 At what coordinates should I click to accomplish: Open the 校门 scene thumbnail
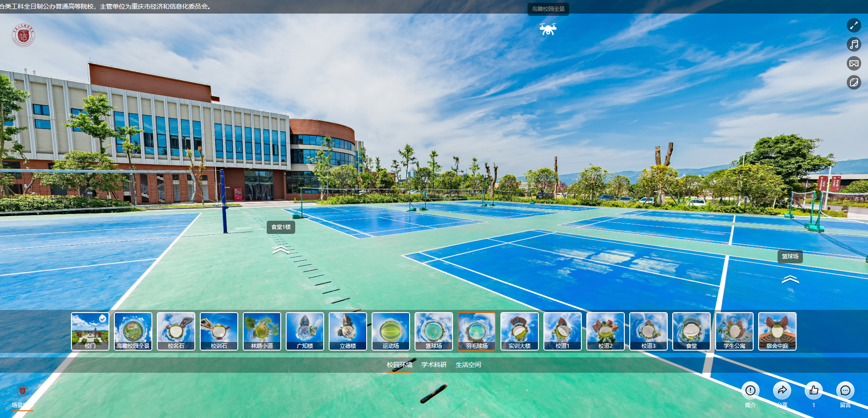tap(90, 331)
